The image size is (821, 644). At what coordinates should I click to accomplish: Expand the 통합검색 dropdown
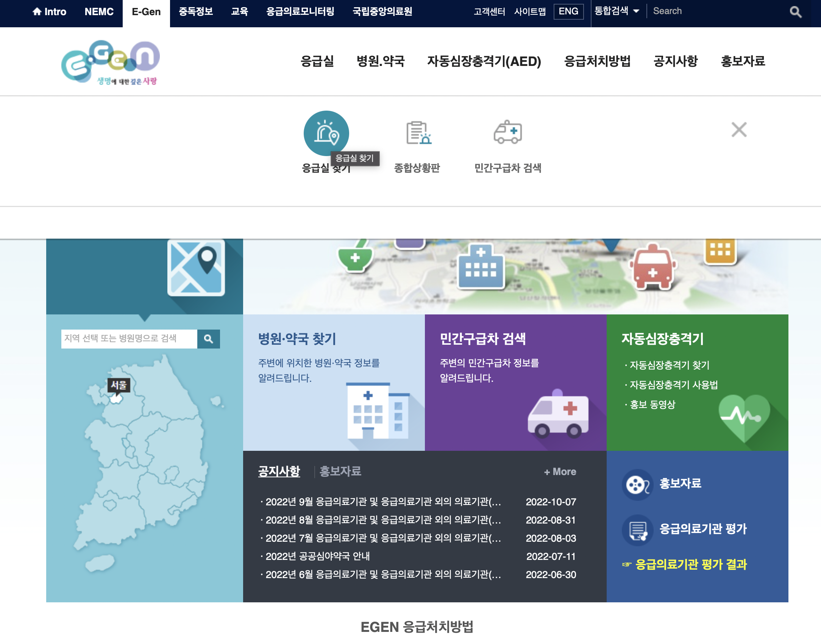click(617, 11)
